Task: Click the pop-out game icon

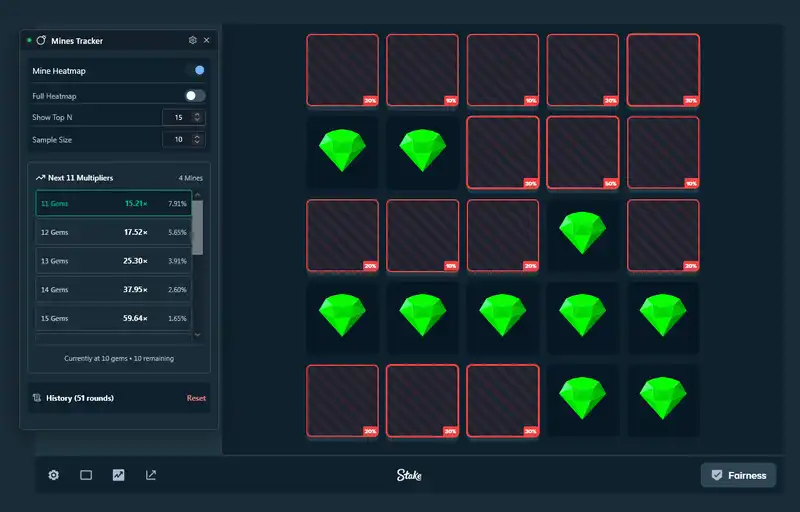Action: [151, 475]
